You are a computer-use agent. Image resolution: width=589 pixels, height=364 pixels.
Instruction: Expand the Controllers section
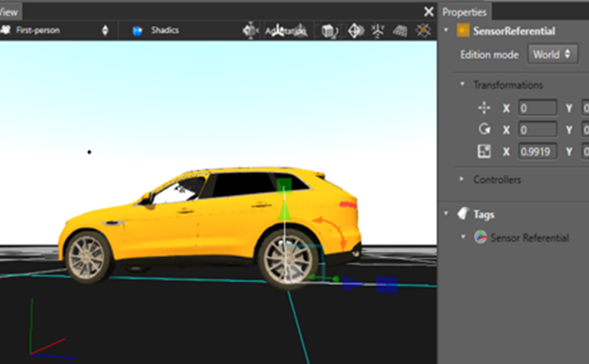[462, 179]
